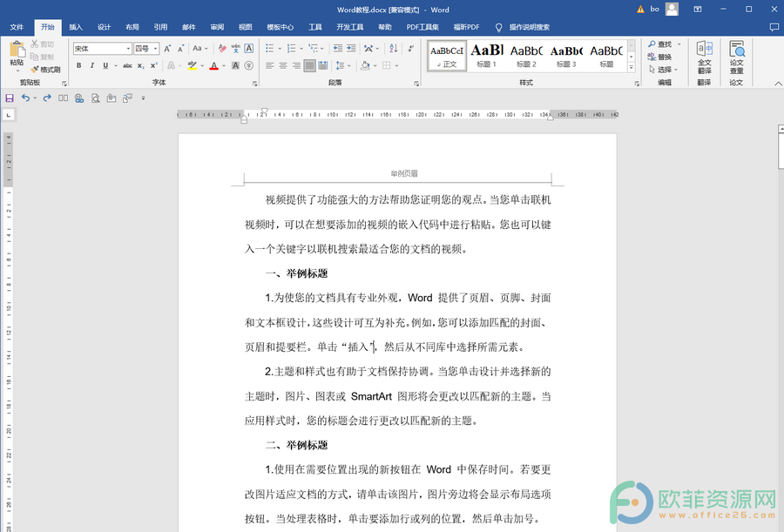
Task: Click the Cut (剪切) button
Action: click(x=43, y=44)
